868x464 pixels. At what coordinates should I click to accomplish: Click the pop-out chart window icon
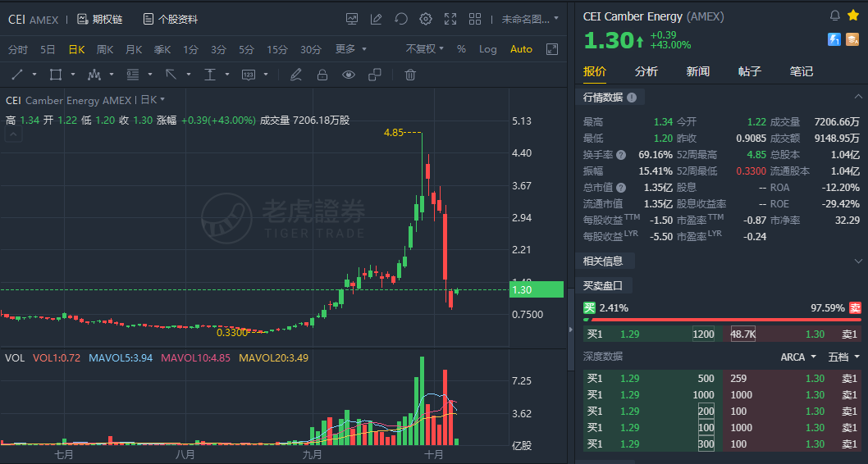[552, 49]
